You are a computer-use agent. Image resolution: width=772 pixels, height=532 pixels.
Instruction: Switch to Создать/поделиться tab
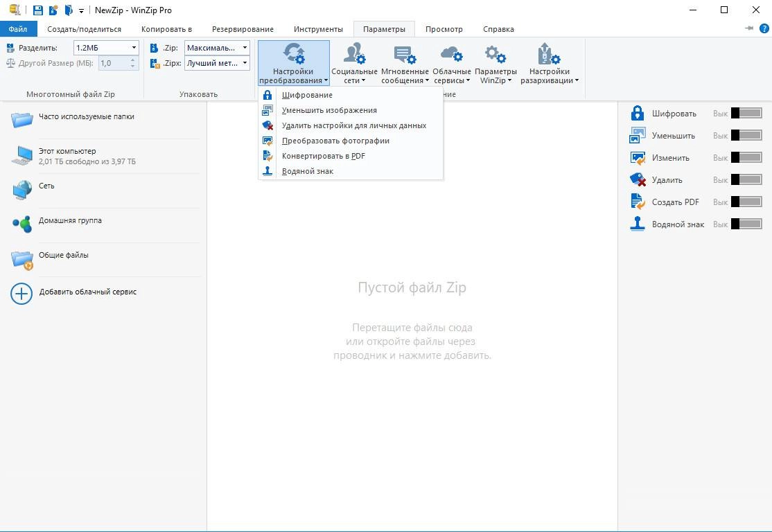pyautogui.click(x=84, y=29)
